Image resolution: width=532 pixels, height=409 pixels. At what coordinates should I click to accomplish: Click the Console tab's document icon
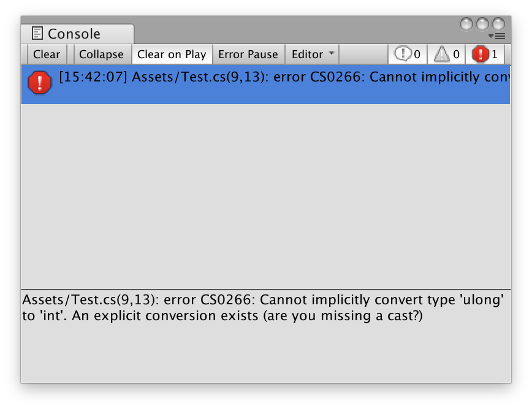(37, 34)
